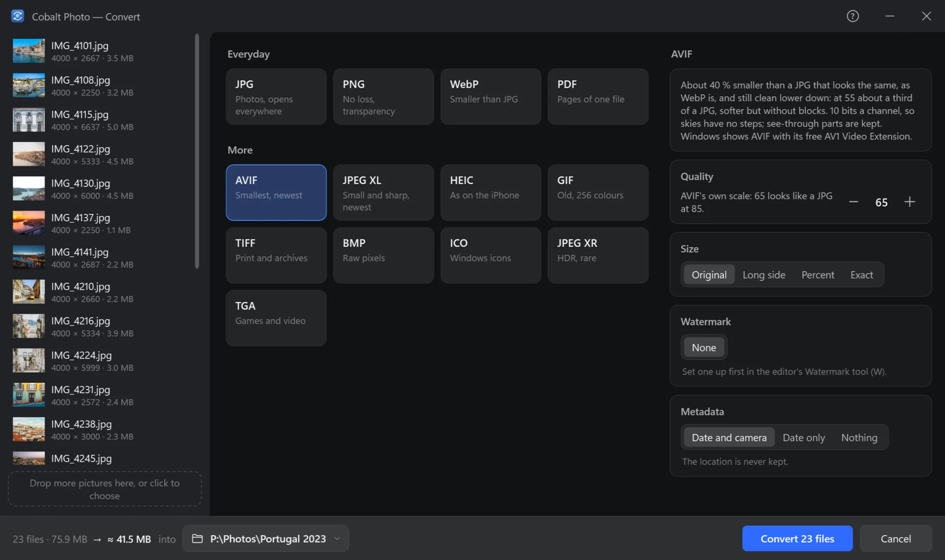Image resolution: width=945 pixels, height=560 pixels.
Task: Click the IMG_4231.jpg file name
Action: (x=81, y=390)
